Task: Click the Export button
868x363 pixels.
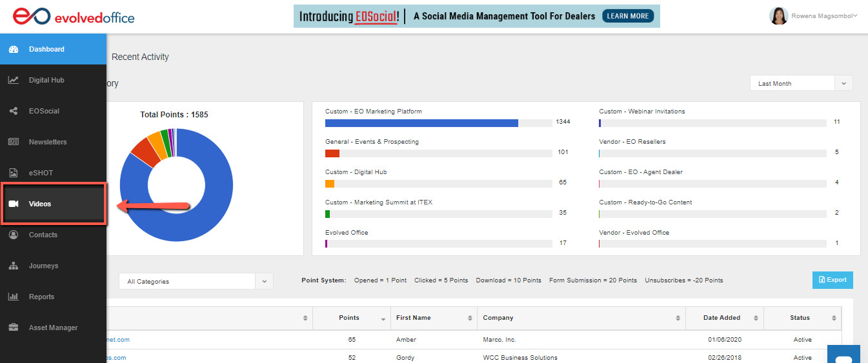Action: pos(833,280)
